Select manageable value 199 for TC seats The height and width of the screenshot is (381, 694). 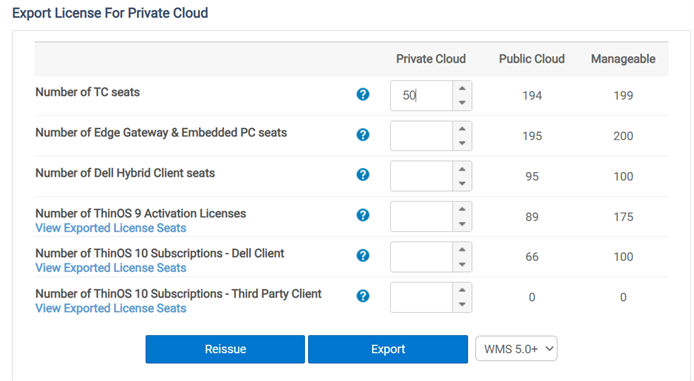click(x=623, y=96)
